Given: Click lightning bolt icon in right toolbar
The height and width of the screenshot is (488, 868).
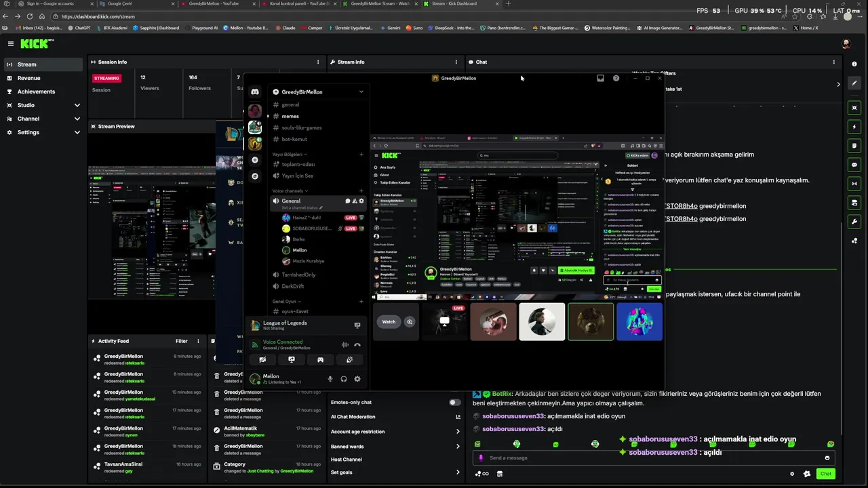Looking at the screenshot, I should pos(854,127).
